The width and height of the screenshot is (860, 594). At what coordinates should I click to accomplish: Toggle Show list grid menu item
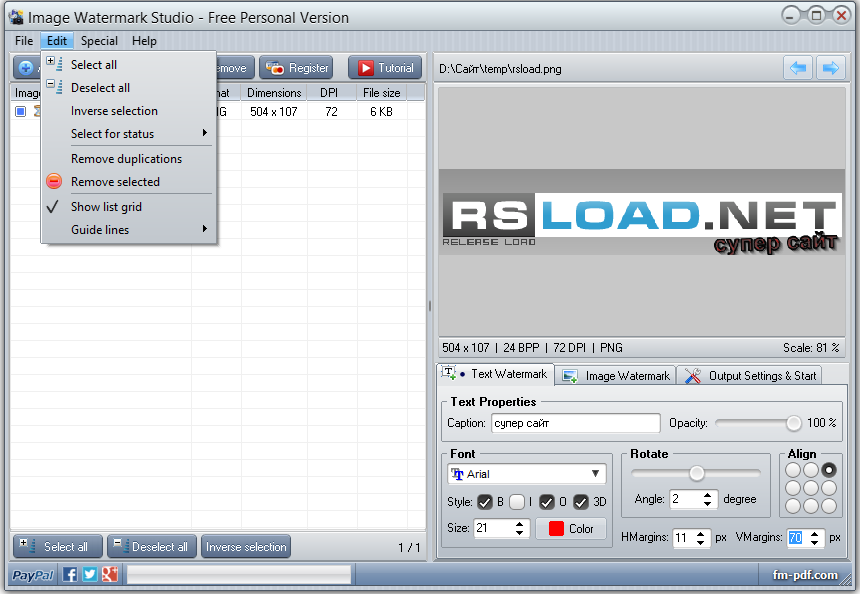tap(129, 207)
